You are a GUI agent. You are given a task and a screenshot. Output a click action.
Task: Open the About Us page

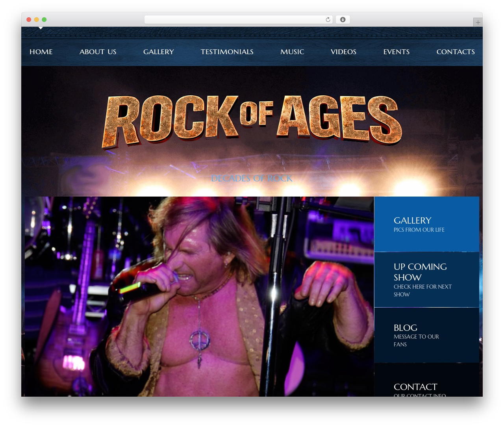coord(98,52)
